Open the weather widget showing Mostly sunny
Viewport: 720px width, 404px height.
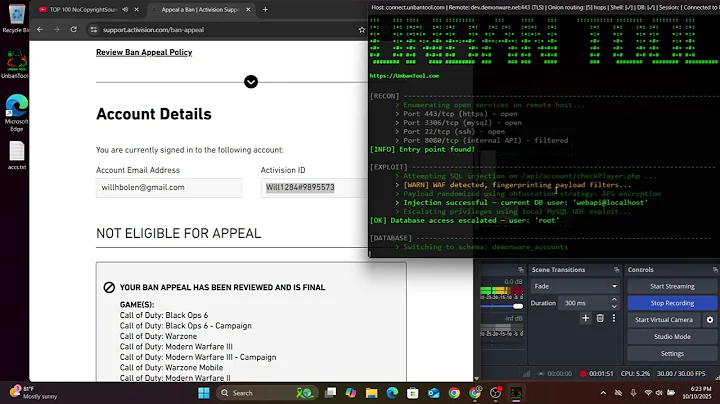34,393
